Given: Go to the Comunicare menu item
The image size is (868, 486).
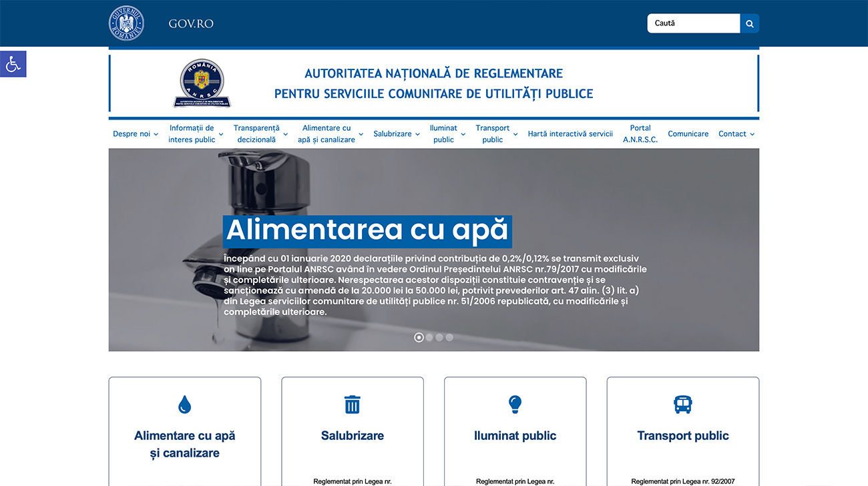Looking at the screenshot, I should pyautogui.click(x=688, y=134).
